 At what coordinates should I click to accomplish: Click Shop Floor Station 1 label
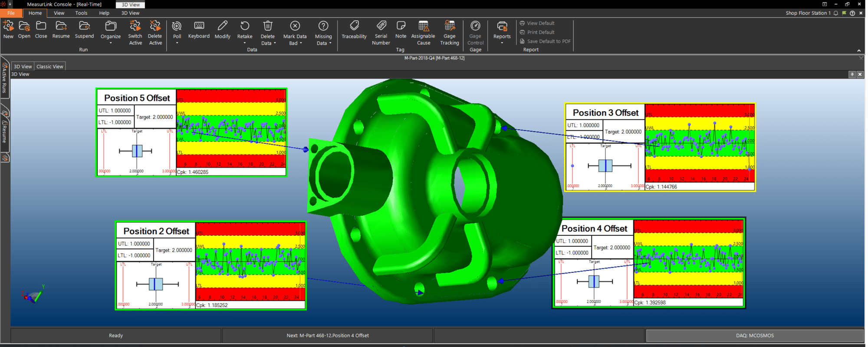tap(808, 13)
